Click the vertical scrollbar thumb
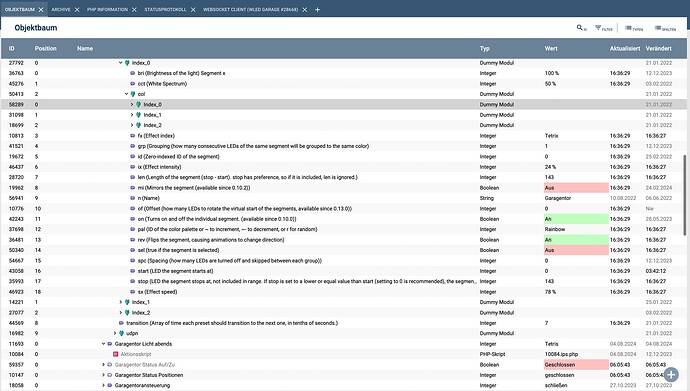This screenshot has width=690, height=391. (684, 195)
